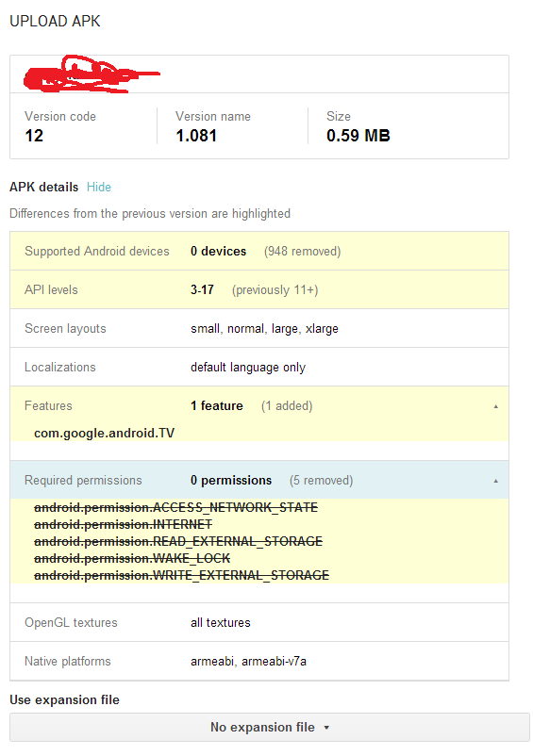Select the Screen layouts row
This screenshot has width=533, height=756.
pyautogui.click(x=259, y=328)
